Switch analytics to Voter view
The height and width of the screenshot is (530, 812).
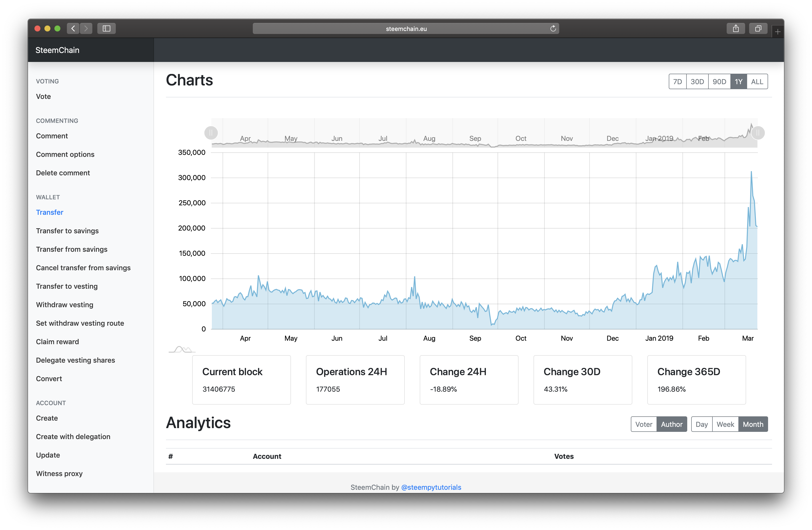644,424
